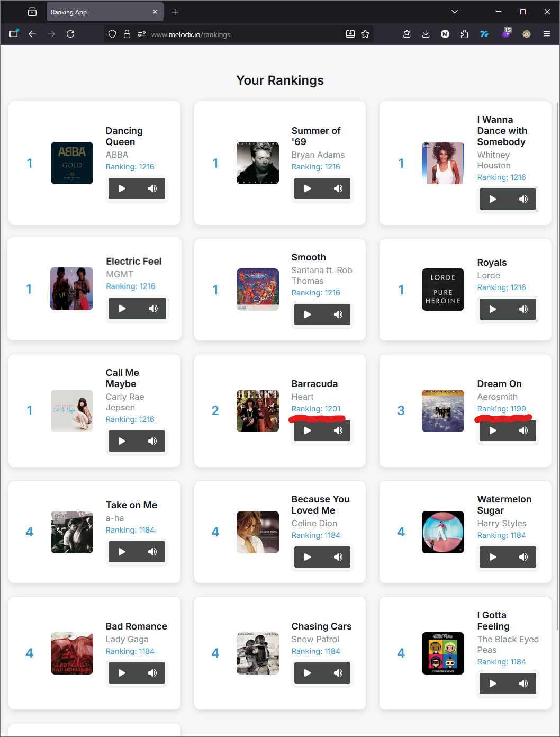Open the Firefox hamburger application menu
This screenshot has height=737, width=560.
click(547, 34)
